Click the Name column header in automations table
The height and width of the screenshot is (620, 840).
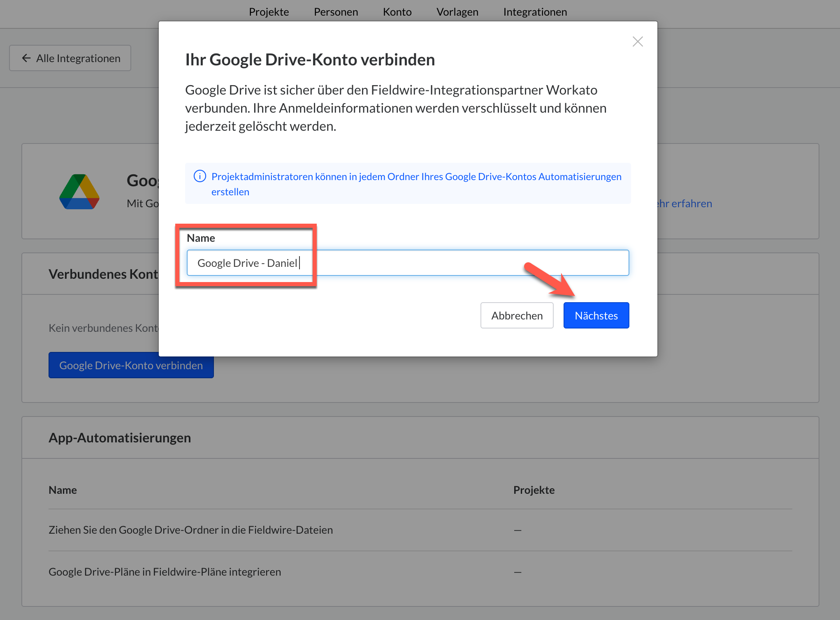(63, 490)
